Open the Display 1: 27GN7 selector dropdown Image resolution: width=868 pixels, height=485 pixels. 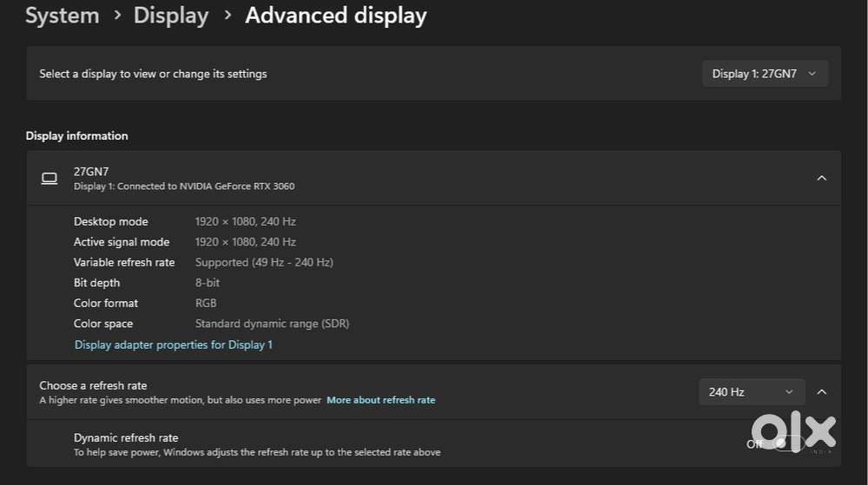(x=765, y=74)
